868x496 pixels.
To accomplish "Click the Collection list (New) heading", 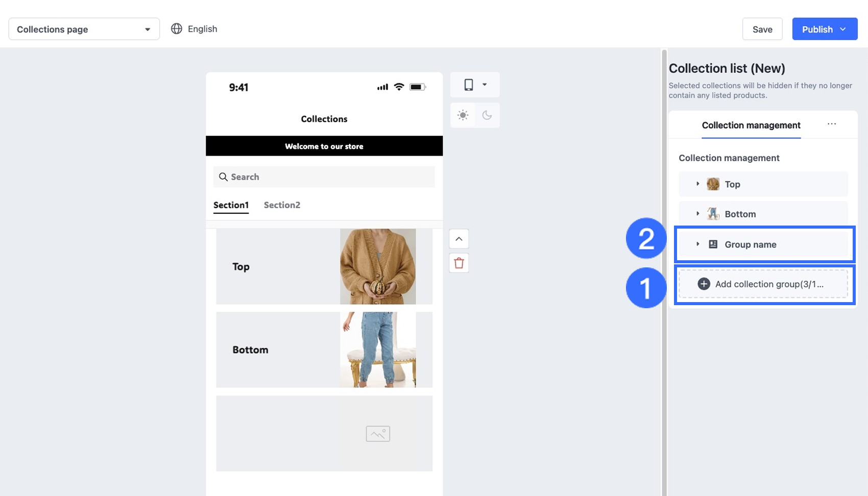I will point(727,68).
